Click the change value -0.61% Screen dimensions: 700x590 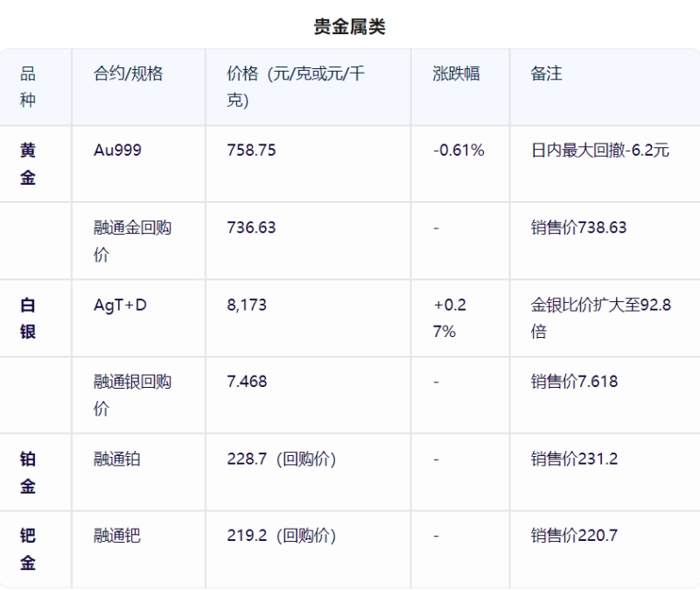(458, 150)
